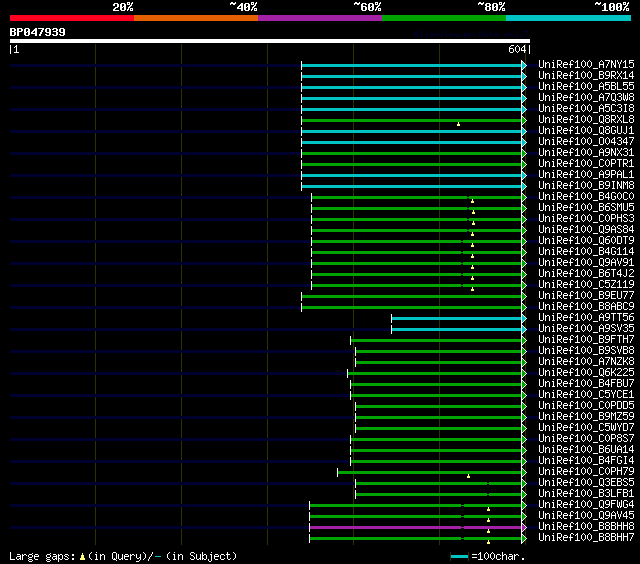Click the yellow gap marker on Q8RXL8 row
This screenshot has height=564, width=640.
tap(458, 124)
